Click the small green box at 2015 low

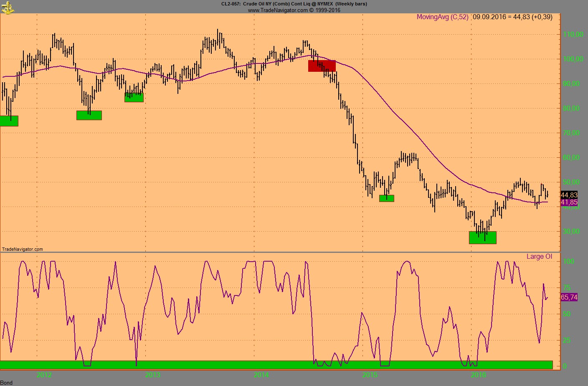pos(386,199)
